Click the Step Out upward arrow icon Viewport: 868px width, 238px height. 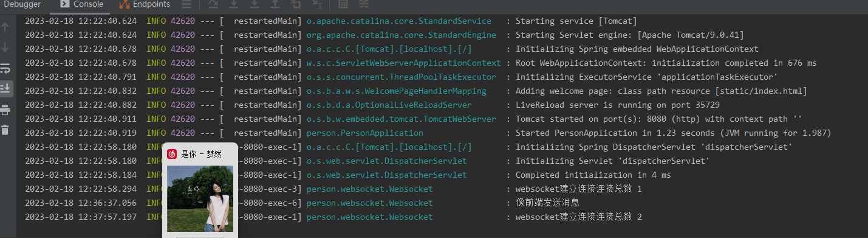coord(275,4)
